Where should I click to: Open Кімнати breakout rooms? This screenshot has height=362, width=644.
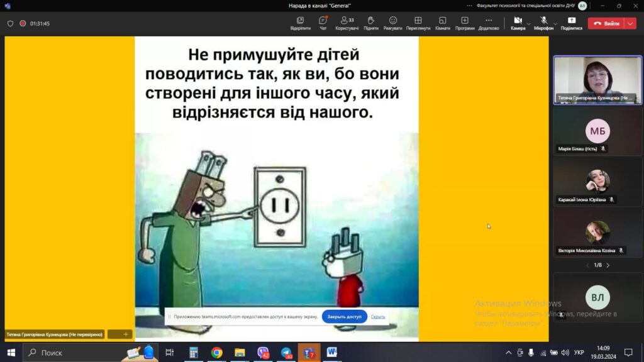click(442, 23)
